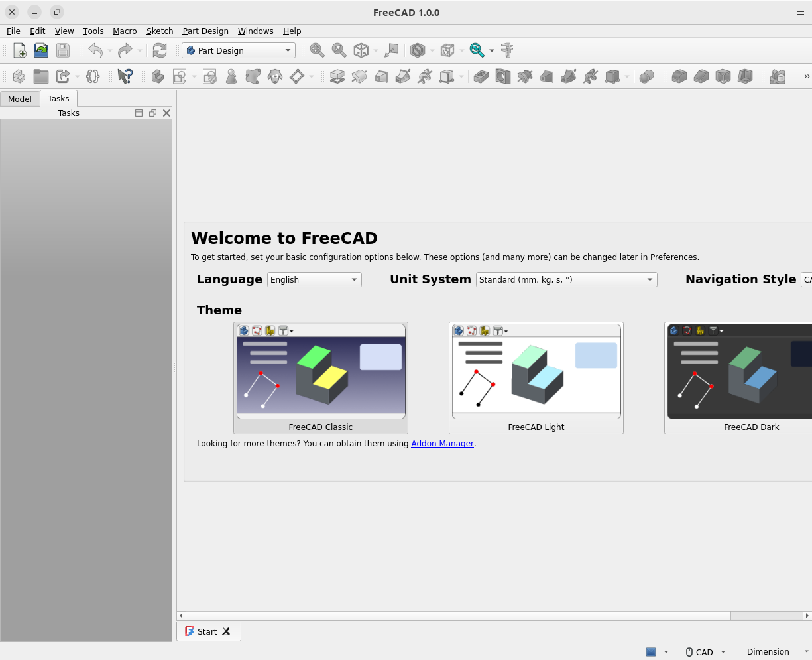Activate the What's This help cursor

[x=125, y=76]
